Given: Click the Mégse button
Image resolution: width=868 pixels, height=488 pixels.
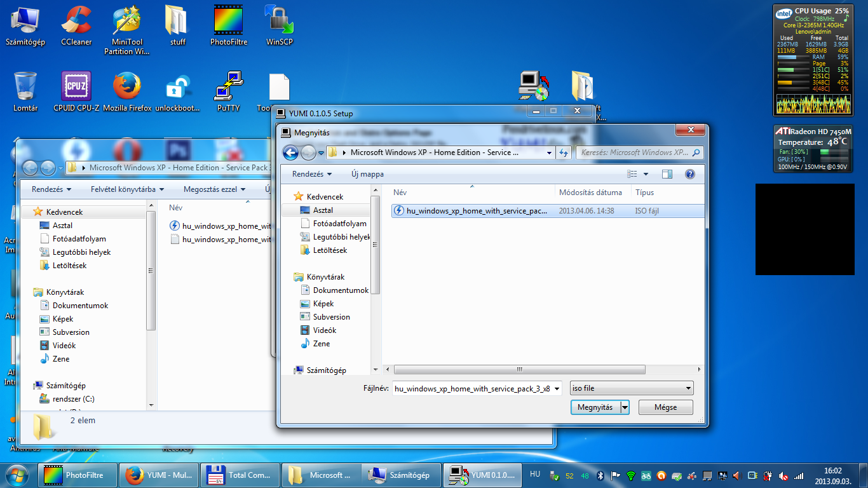Looking at the screenshot, I should [665, 407].
